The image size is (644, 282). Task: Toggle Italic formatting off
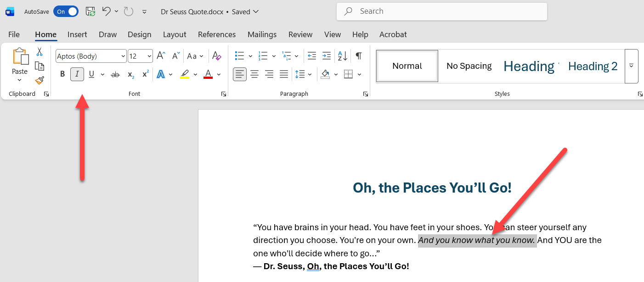(77, 74)
